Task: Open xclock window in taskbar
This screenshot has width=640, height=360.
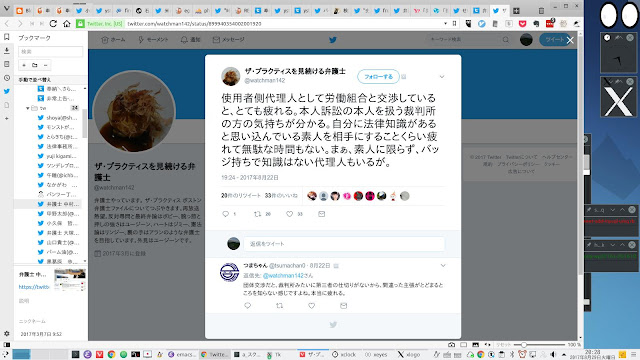Action: coord(344,354)
